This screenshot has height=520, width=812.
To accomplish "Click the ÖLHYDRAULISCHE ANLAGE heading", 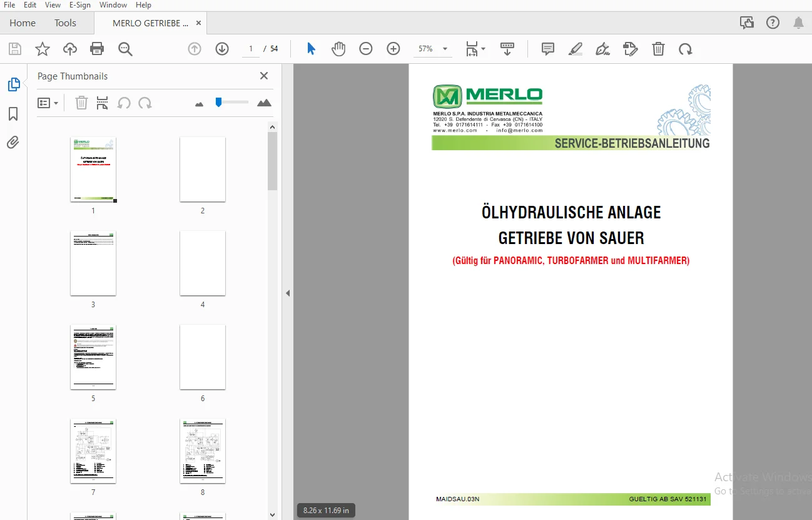I will point(571,213).
